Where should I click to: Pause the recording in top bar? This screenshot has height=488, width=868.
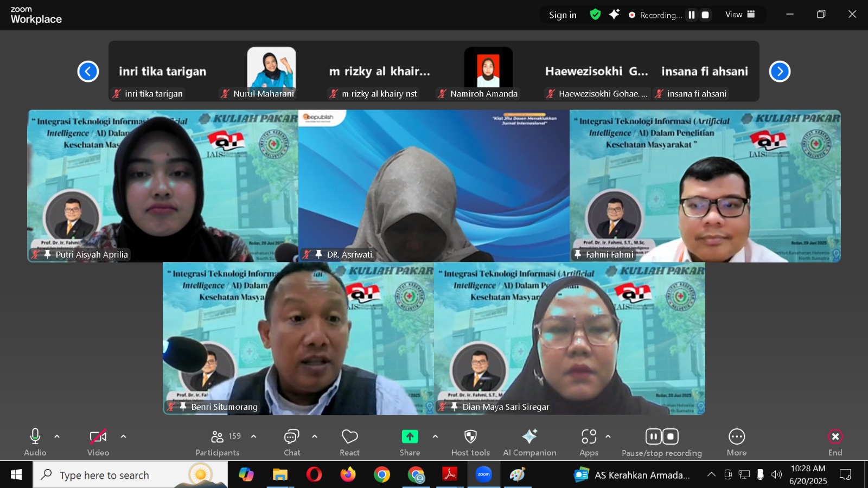(x=692, y=15)
